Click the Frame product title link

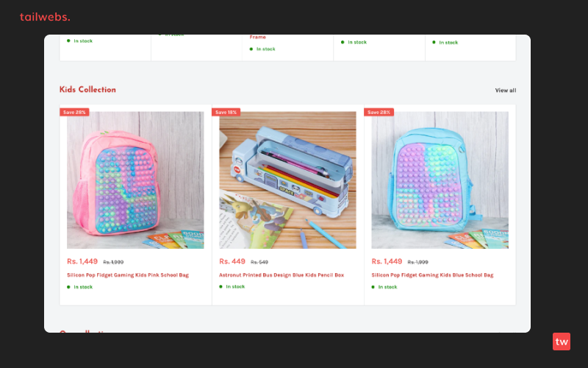coord(258,37)
